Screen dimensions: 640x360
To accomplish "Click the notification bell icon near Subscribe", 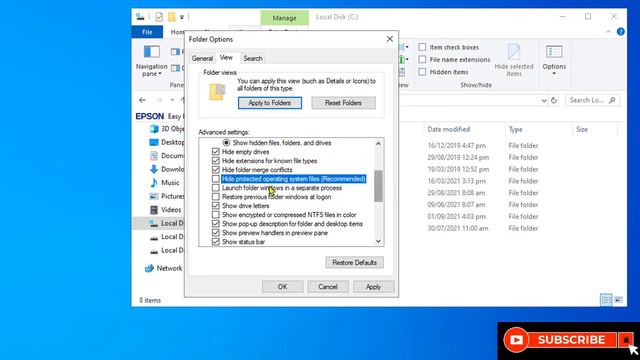I will click(626, 340).
